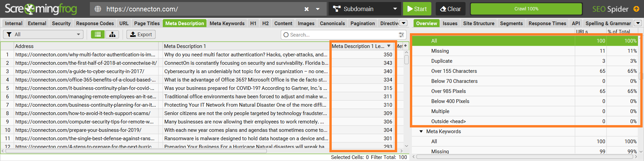Open the Meta Keywords tab
This screenshot has height=161, width=644.
tap(227, 23)
